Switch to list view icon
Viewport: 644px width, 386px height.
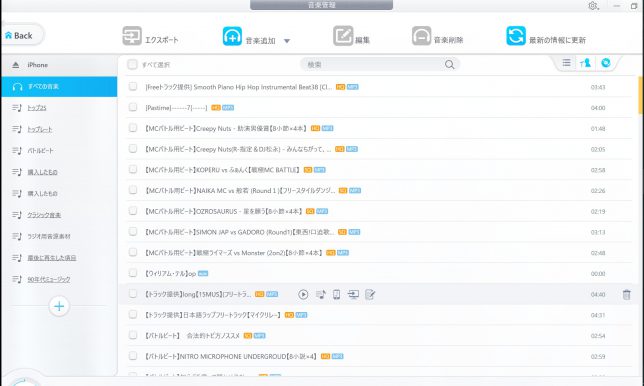(566, 63)
